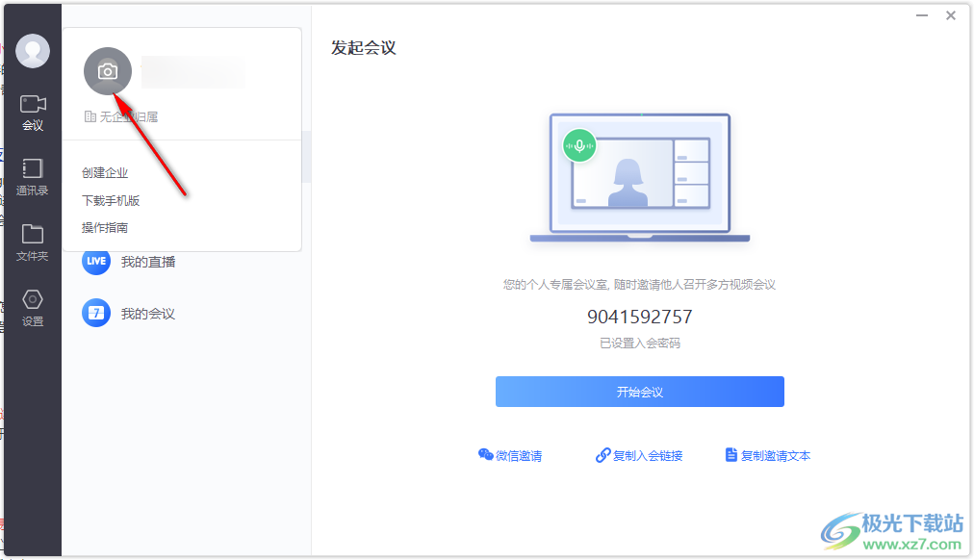974x560 pixels.
Task: Open 设置 settings from the sidebar
Action: [x=33, y=308]
